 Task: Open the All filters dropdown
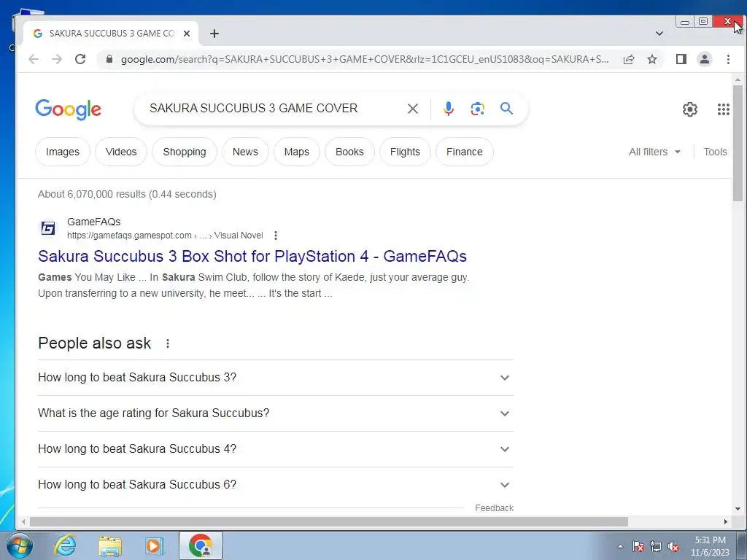pyautogui.click(x=654, y=152)
